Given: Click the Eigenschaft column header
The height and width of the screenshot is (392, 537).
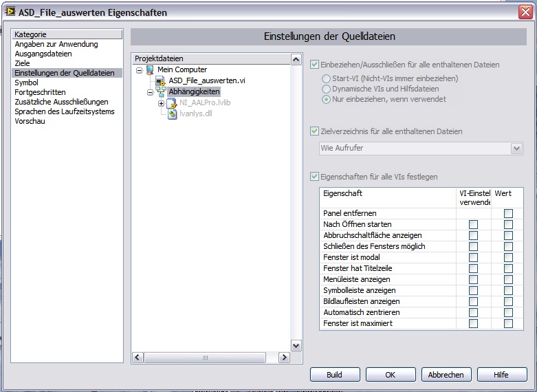Looking at the screenshot, I should (x=388, y=197).
